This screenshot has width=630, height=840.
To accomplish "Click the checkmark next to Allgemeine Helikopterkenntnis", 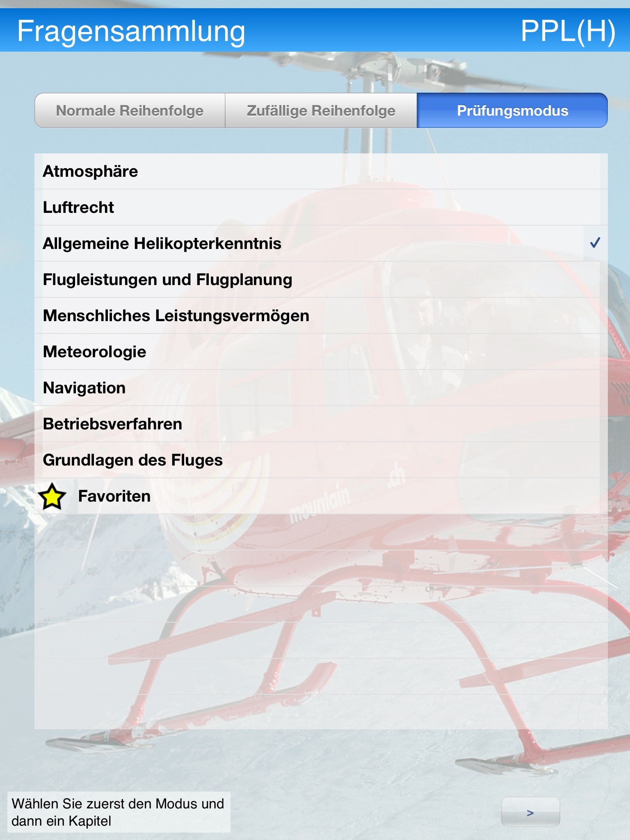I will (x=595, y=243).
